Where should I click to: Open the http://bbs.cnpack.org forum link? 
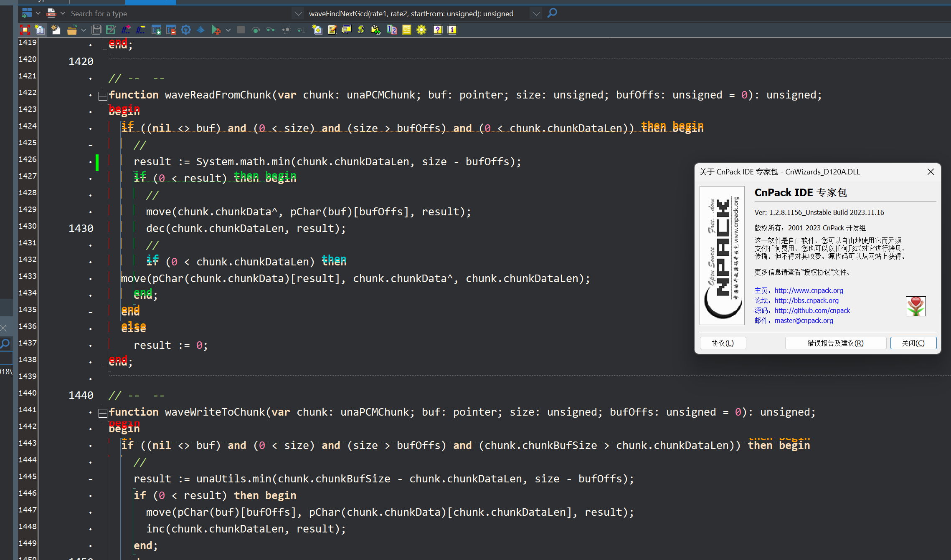click(x=806, y=300)
